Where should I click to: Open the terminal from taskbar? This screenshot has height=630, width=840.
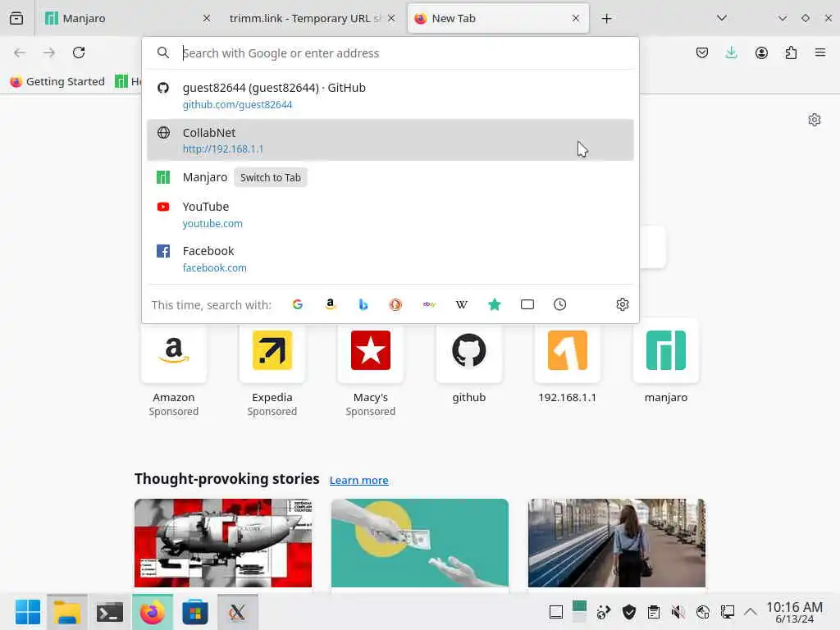coord(110,612)
